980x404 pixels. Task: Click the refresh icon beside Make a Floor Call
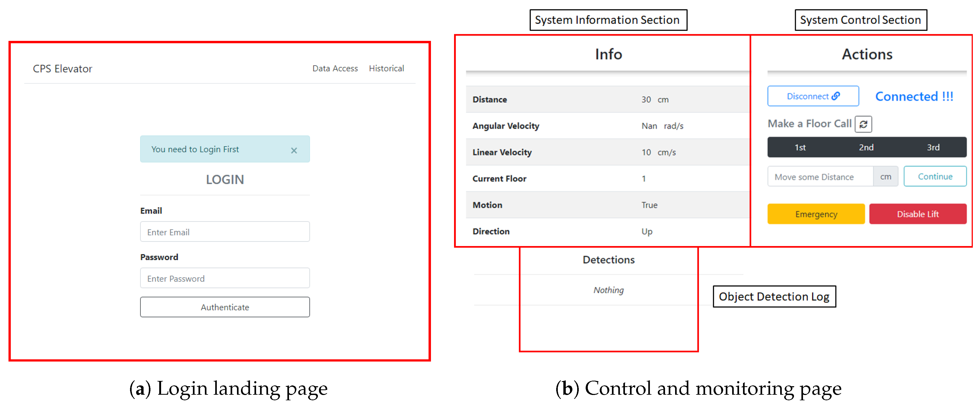(863, 124)
